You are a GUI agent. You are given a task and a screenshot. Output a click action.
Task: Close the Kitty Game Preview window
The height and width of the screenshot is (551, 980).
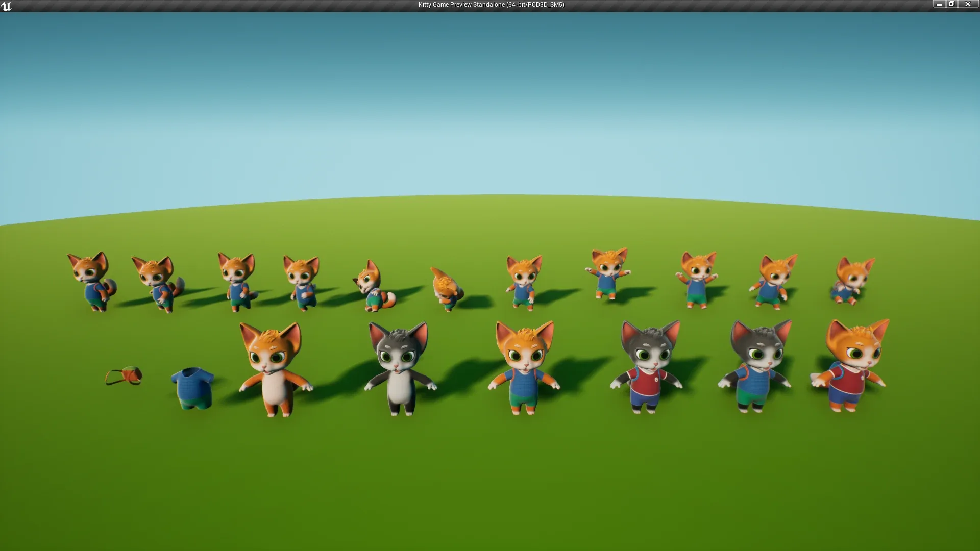tap(968, 4)
